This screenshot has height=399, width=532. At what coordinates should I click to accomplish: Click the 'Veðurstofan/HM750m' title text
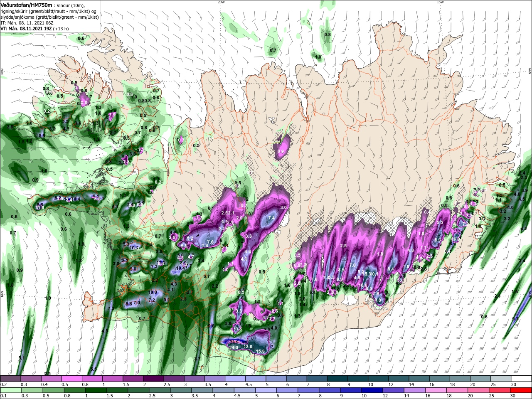click(26, 5)
